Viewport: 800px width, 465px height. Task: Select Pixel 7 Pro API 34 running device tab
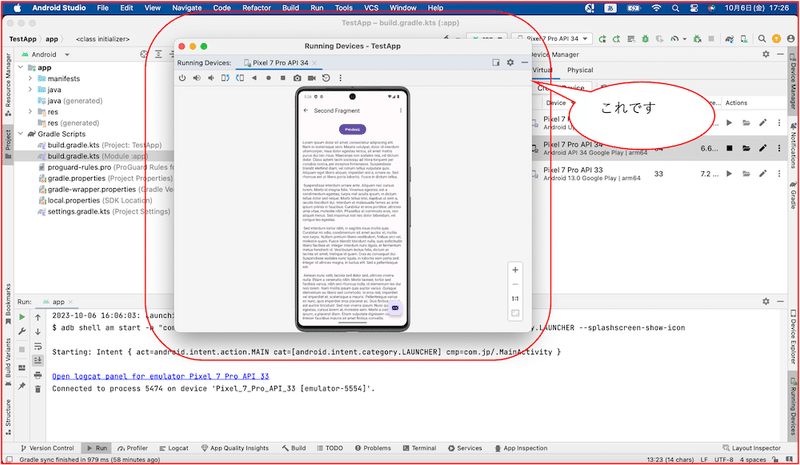click(x=280, y=62)
